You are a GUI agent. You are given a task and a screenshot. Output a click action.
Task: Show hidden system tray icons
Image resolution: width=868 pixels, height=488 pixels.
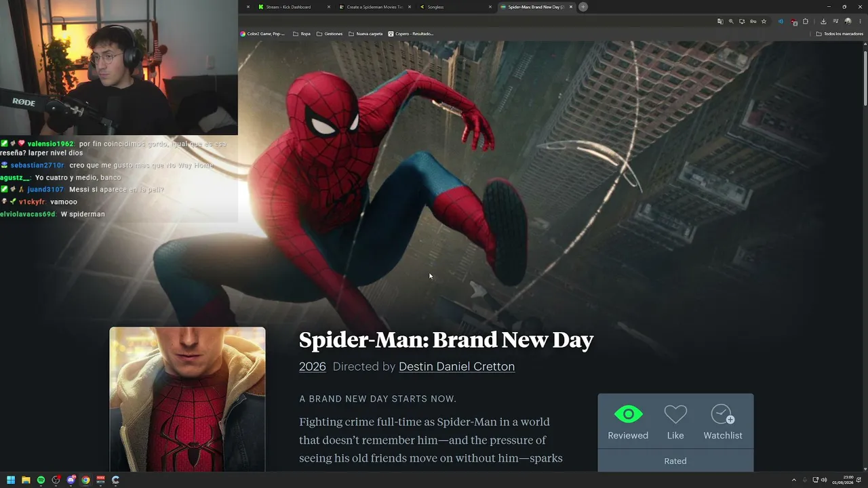point(794,480)
